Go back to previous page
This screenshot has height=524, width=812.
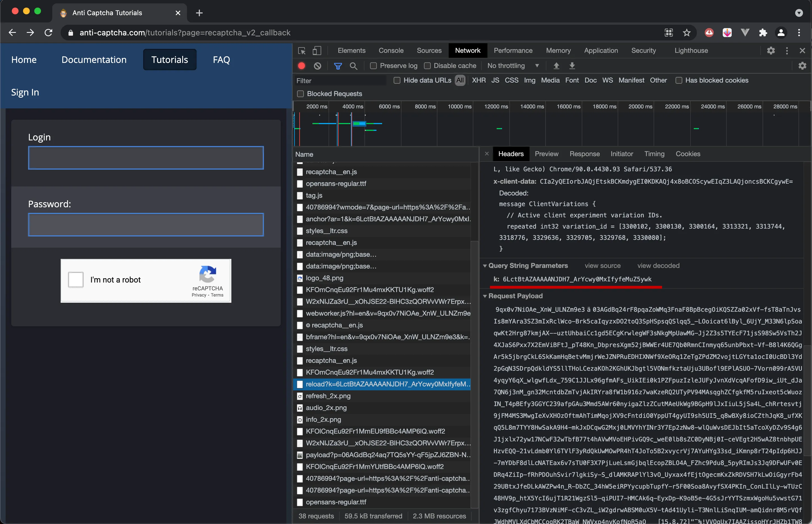tap(12, 33)
